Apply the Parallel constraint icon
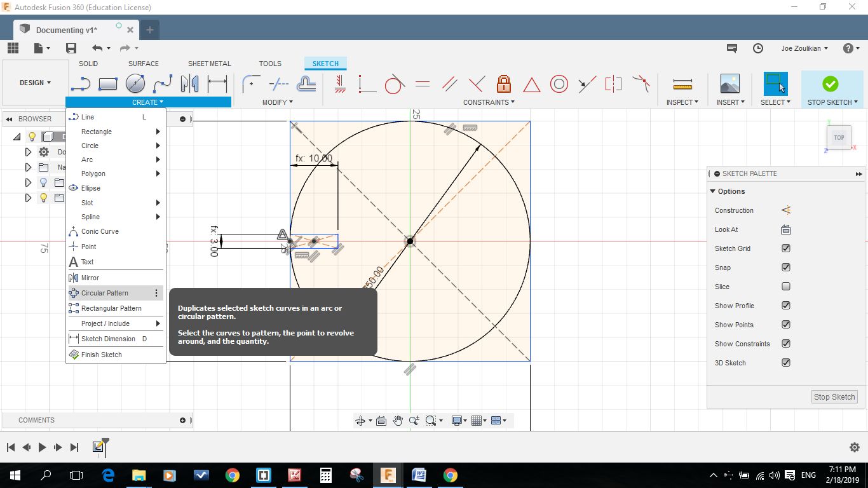 449,83
